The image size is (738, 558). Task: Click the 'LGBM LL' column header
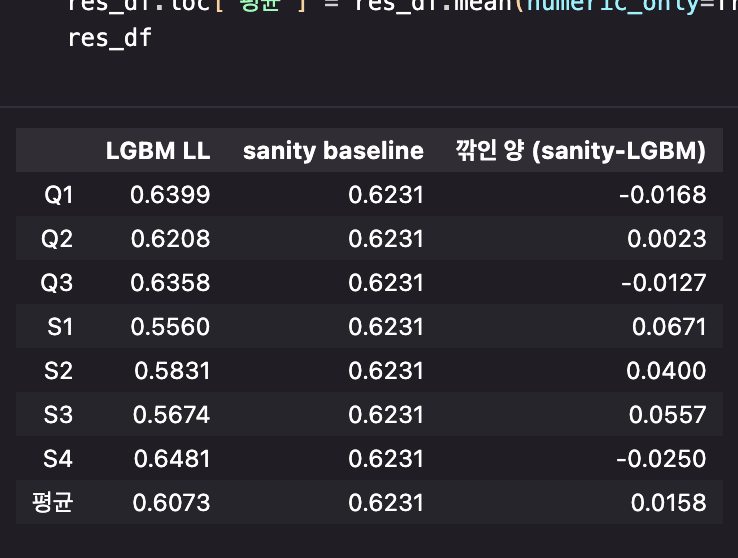tap(158, 151)
